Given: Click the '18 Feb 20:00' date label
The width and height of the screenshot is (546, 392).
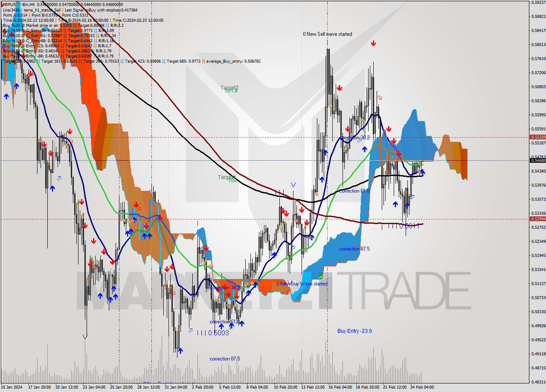Looking at the screenshot, I should point(368,387).
